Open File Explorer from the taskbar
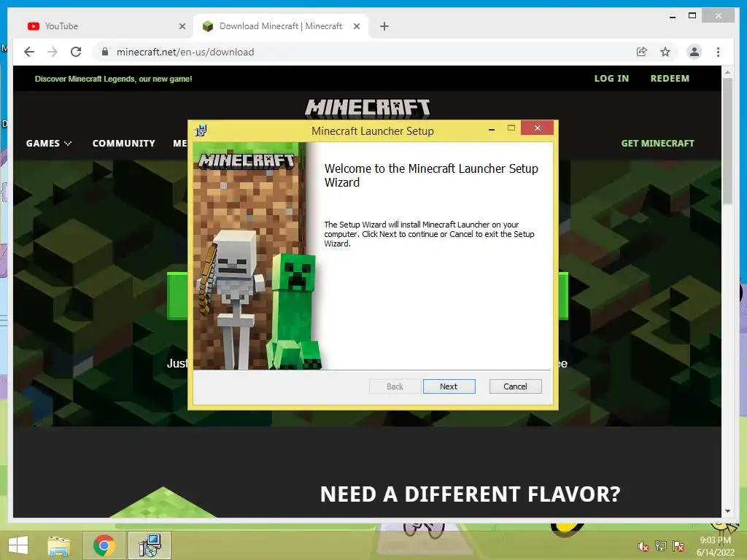 [x=59, y=545]
